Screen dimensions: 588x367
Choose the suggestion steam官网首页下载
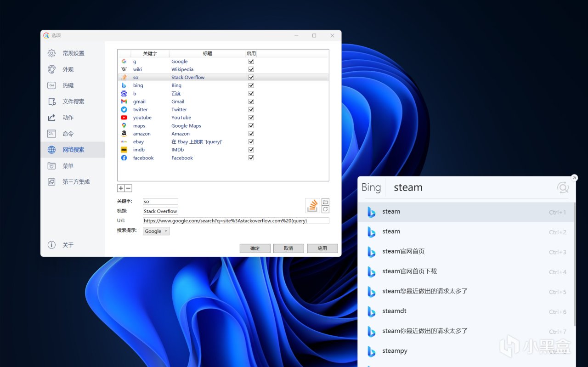(465, 271)
